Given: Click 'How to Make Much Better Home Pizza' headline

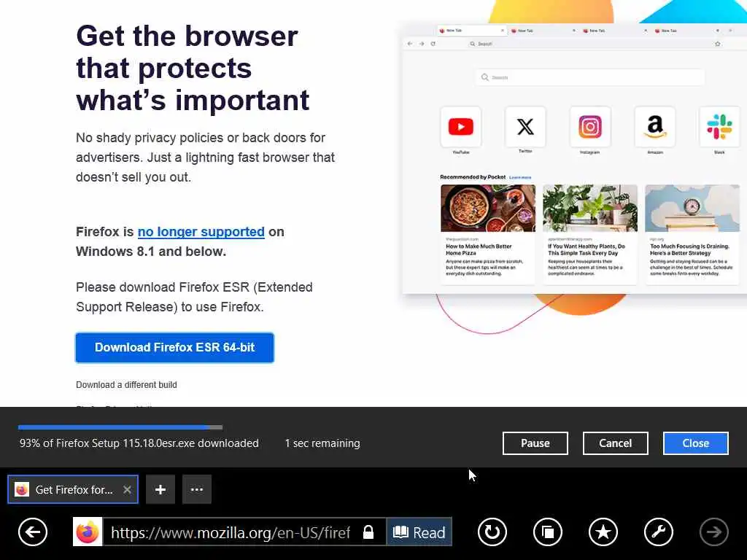Looking at the screenshot, I should click(479, 249).
